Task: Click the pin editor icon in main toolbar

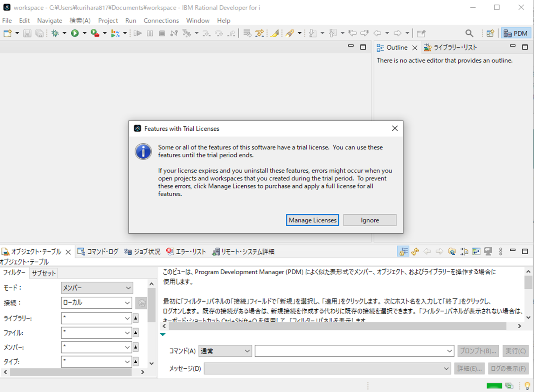Action: [421, 33]
